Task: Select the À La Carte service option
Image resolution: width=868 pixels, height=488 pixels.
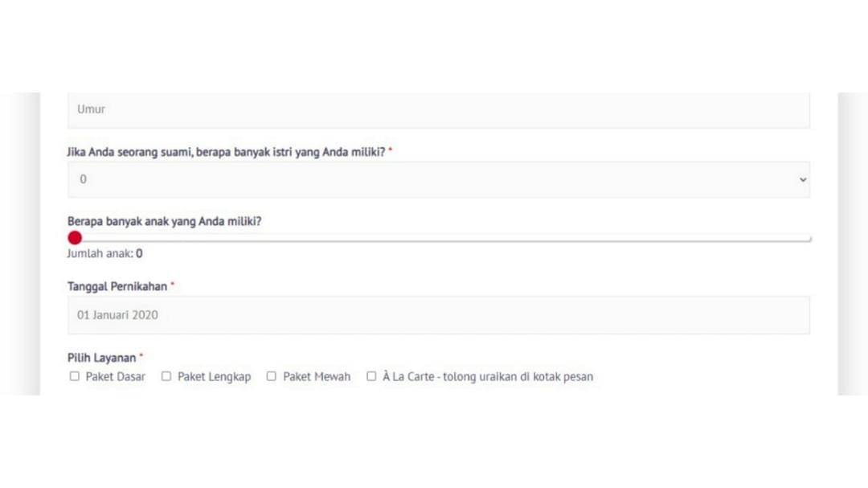Action: [371, 375]
